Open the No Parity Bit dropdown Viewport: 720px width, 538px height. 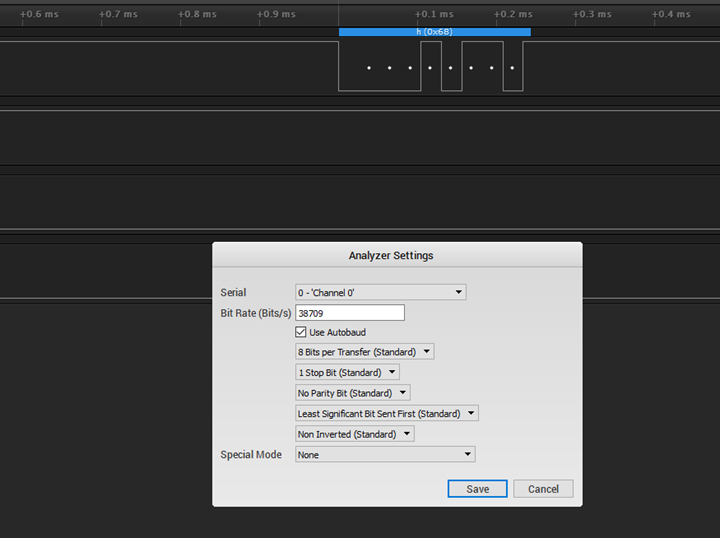coord(352,393)
